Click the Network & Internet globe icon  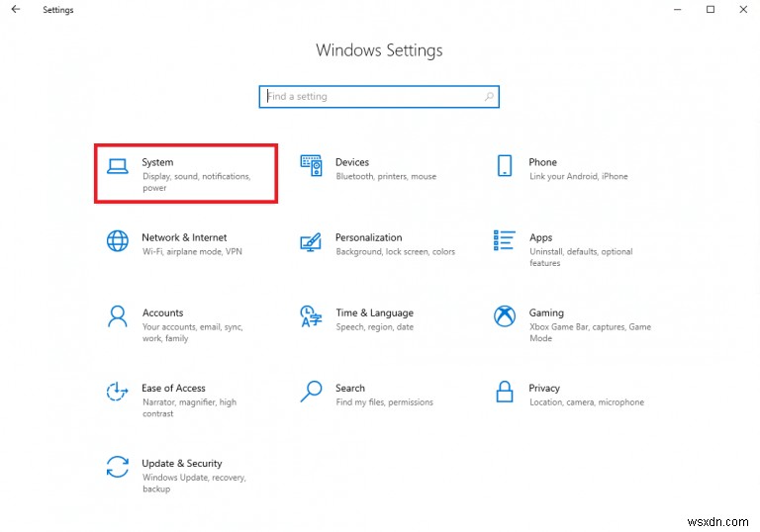(118, 241)
